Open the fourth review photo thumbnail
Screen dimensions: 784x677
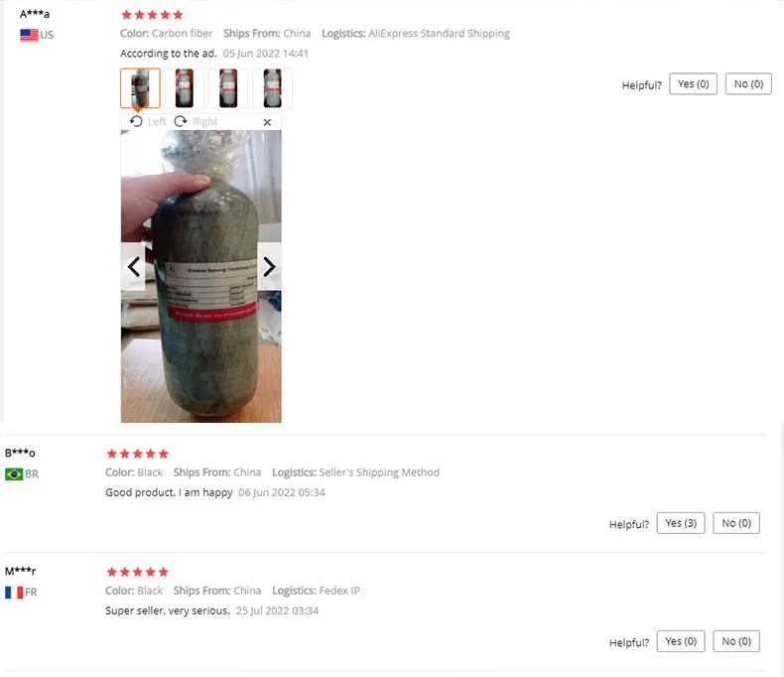[273, 88]
